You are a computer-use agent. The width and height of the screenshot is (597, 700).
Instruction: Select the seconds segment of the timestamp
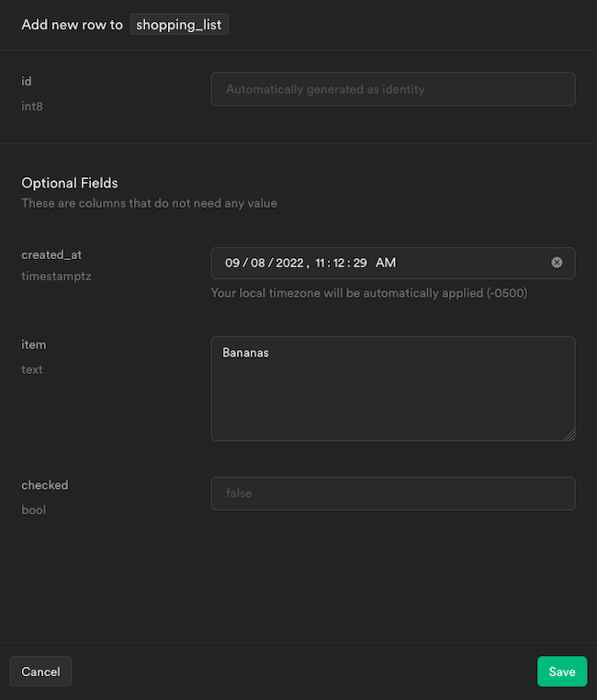point(360,263)
